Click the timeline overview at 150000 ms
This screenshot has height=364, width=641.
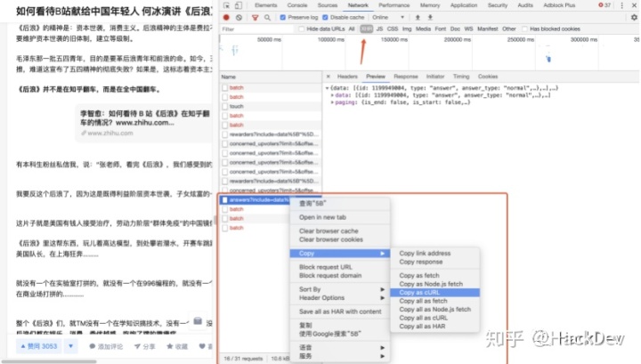[394, 40]
